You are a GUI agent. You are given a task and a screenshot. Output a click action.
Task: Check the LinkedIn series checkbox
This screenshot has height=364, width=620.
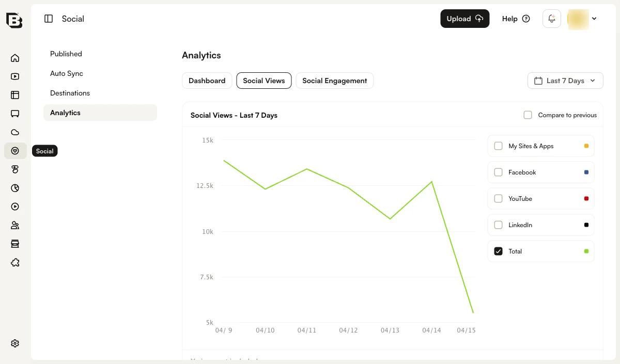point(499,225)
